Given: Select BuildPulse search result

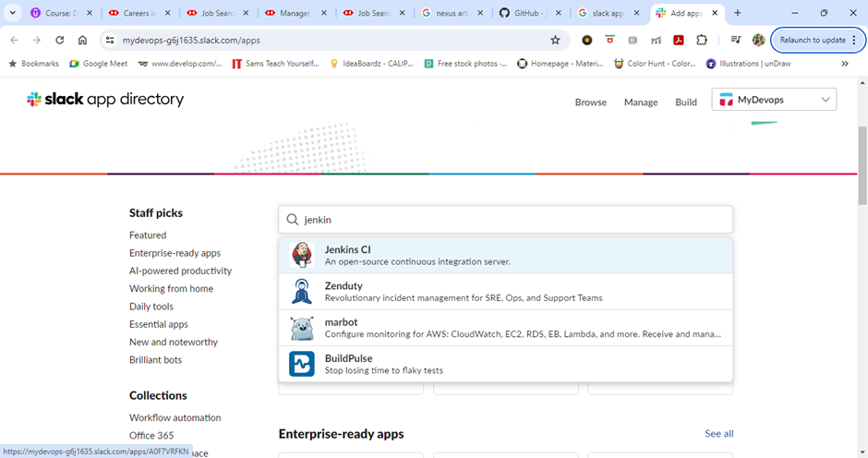Looking at the screenshot, I should pos(505,364).
